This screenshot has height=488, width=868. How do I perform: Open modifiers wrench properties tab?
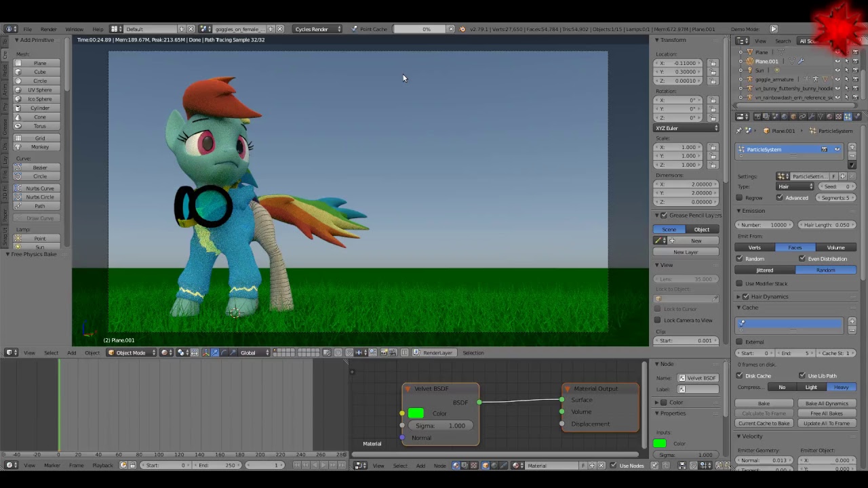tap(812, 117)
